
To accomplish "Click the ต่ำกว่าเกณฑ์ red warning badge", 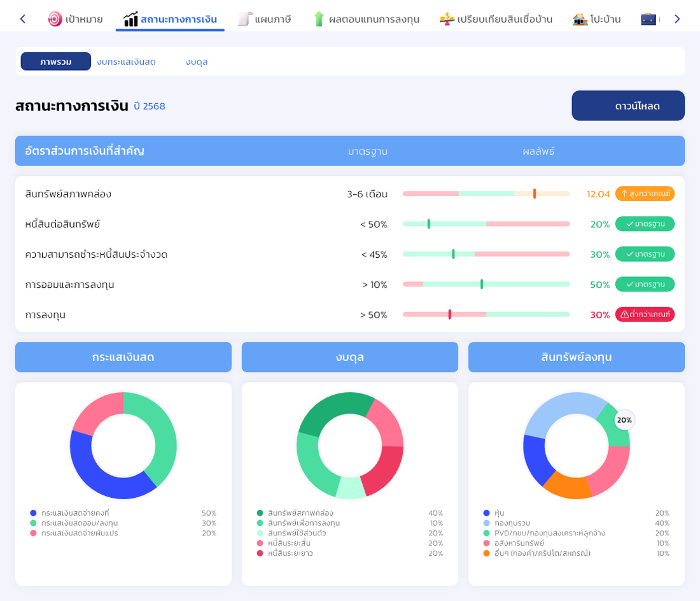I will coord(645,315).
